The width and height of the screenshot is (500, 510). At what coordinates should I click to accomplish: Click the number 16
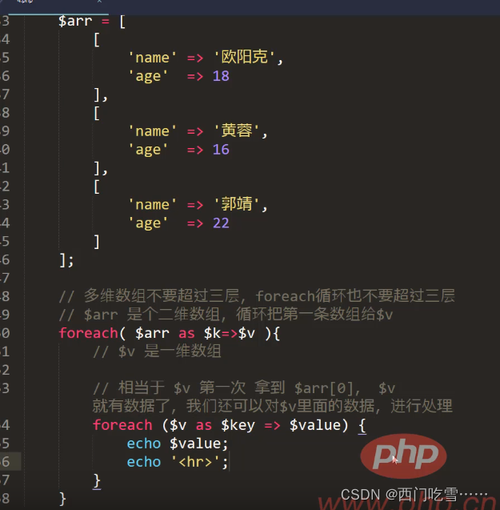pyautogui.click(x=221, y=149)
